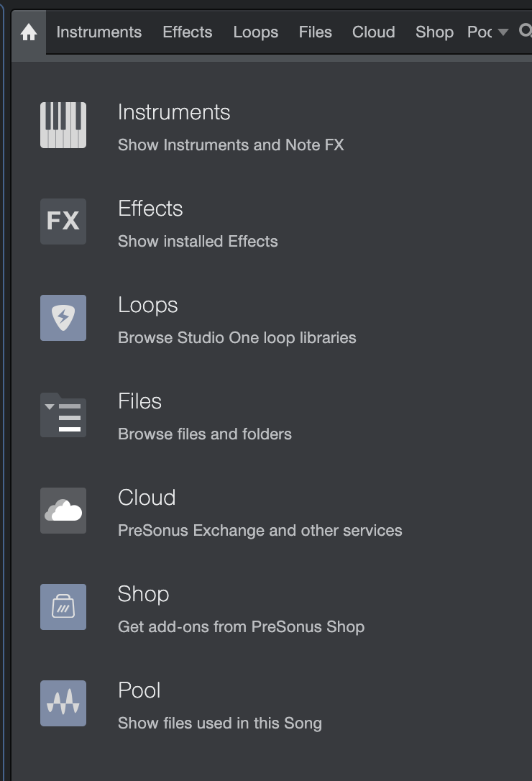Switch to the Instruments tab

[99, 32]
